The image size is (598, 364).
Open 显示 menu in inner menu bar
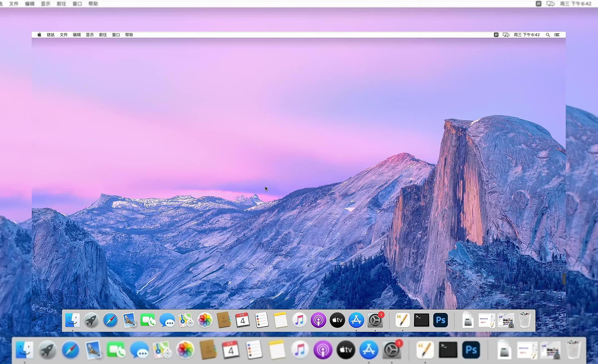90,35
